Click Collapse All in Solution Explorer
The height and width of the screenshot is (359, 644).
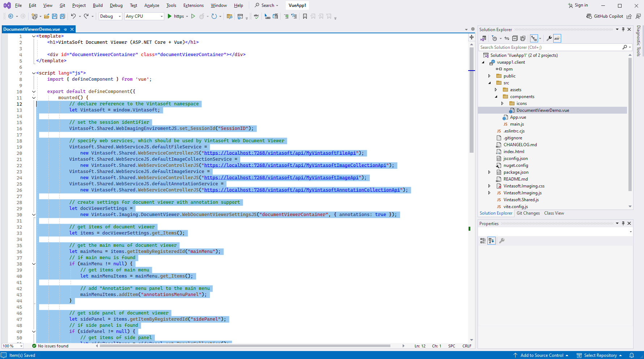click(x=515, y=38)
